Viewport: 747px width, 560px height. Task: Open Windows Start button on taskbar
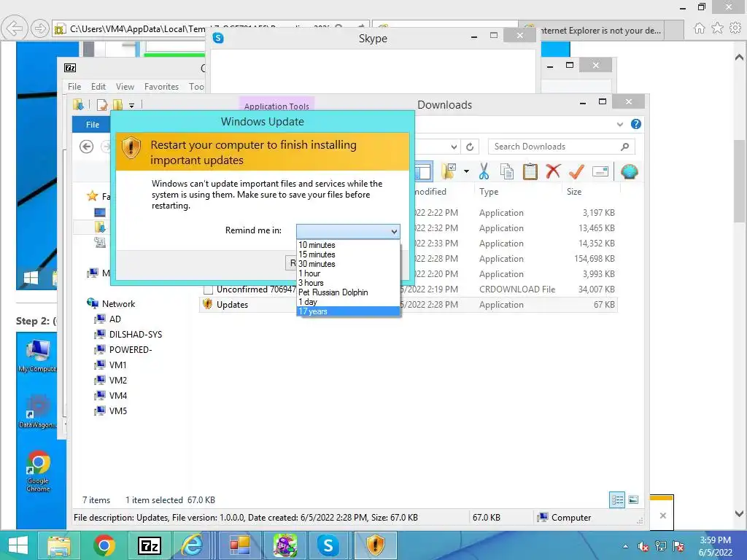tap(18, 545)
